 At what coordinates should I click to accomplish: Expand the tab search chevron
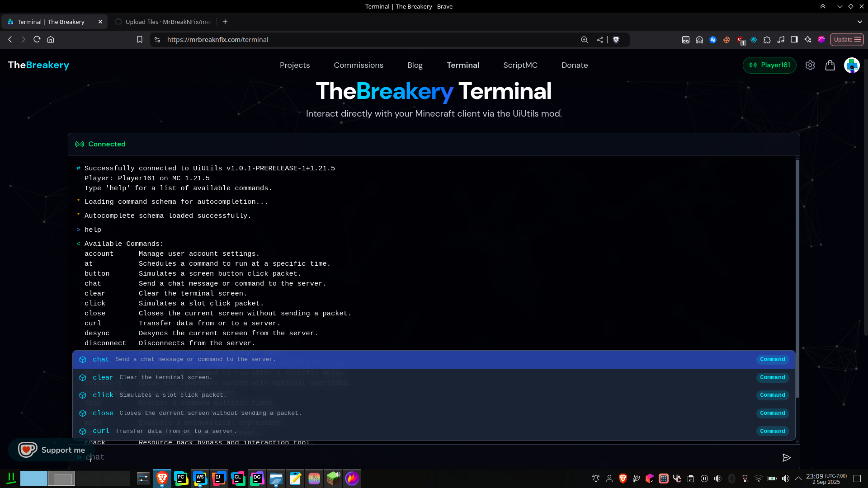click(859, 22)
